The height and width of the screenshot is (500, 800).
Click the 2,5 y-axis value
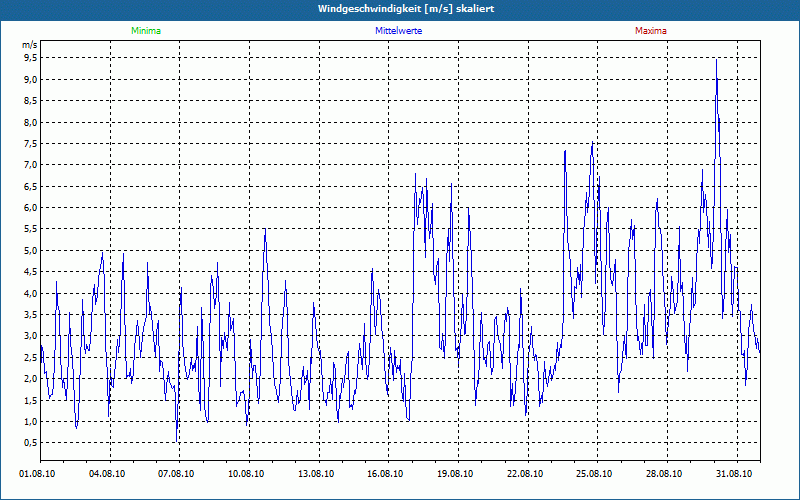(31, 357)
